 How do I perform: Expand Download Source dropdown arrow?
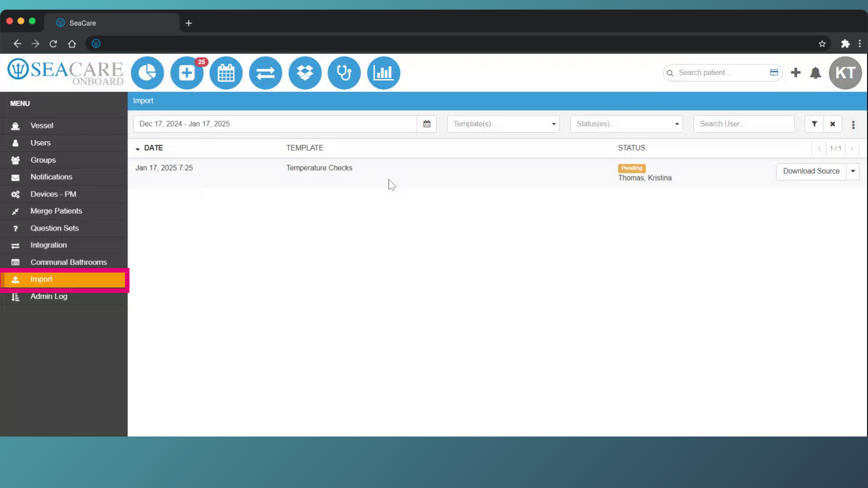click(853, 171)
